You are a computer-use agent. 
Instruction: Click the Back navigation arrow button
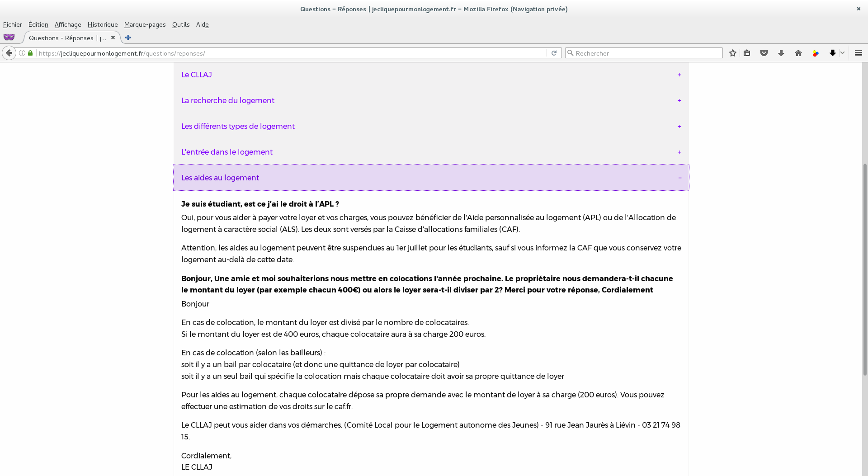(9, 53)
